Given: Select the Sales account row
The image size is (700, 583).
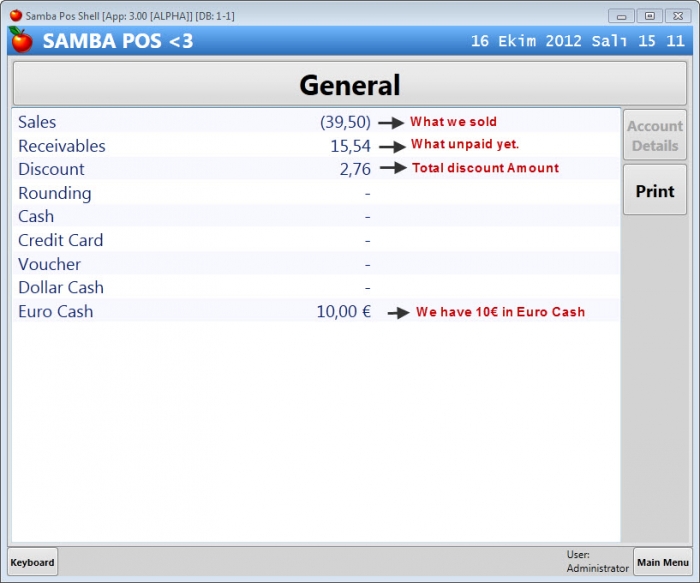Looking at the screenshot, I should [x=316, y=121].
